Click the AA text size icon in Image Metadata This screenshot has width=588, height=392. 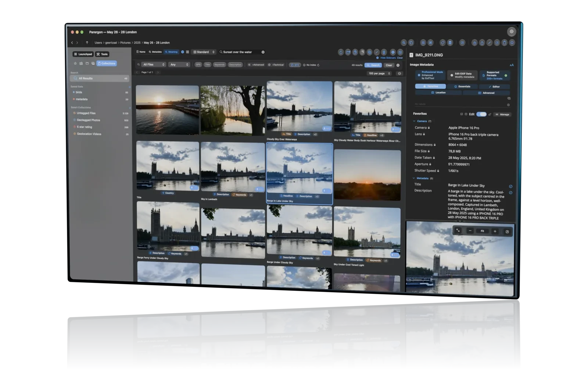511,65
